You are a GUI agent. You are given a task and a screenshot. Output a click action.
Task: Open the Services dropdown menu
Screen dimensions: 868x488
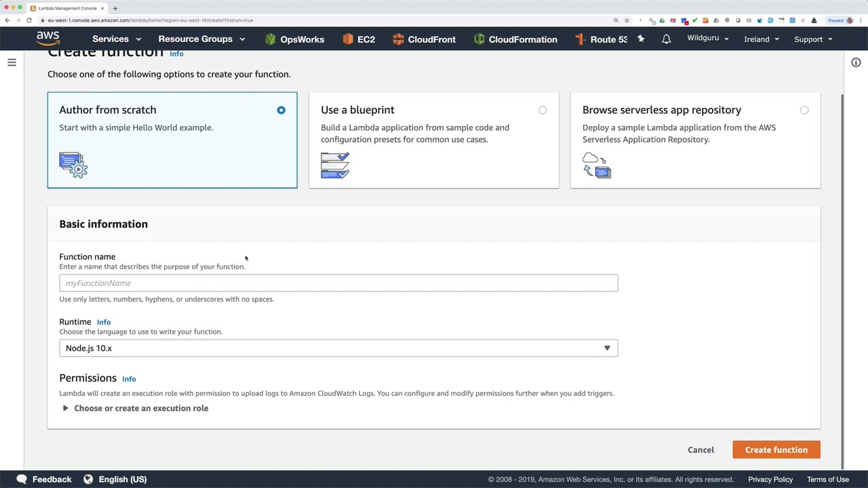point(117,39)
